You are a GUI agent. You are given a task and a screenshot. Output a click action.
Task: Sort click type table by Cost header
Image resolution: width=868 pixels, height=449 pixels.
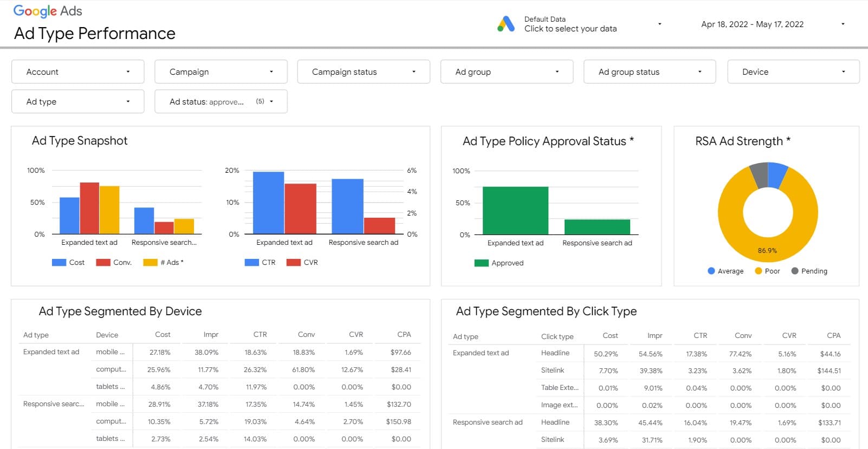point(610,336)
